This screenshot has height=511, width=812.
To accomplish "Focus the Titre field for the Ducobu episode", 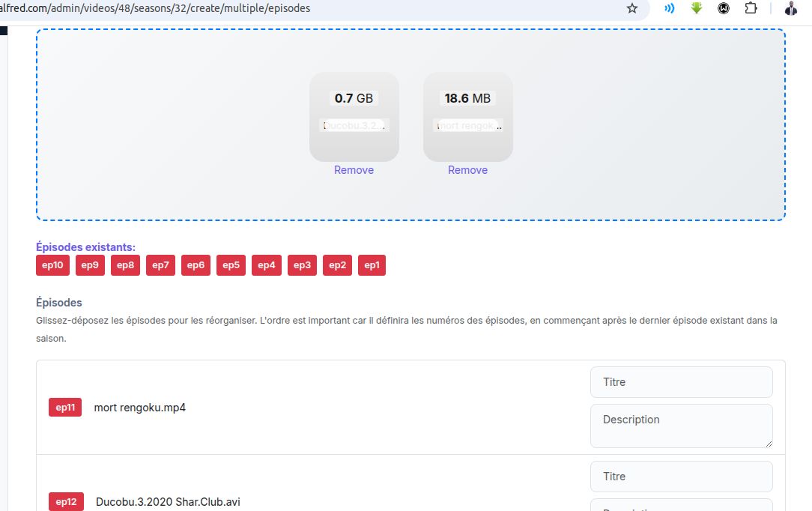I will click(x=681, y=477).
